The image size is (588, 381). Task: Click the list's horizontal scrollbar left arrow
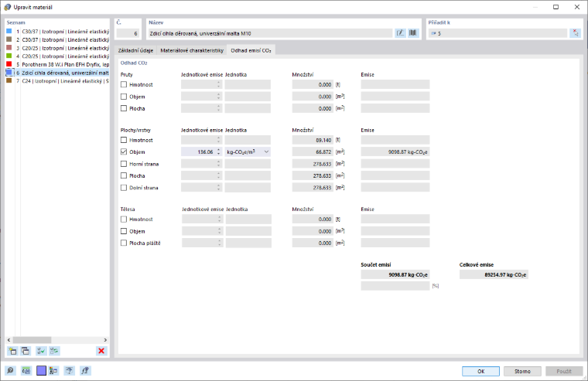tap(9, 340)
